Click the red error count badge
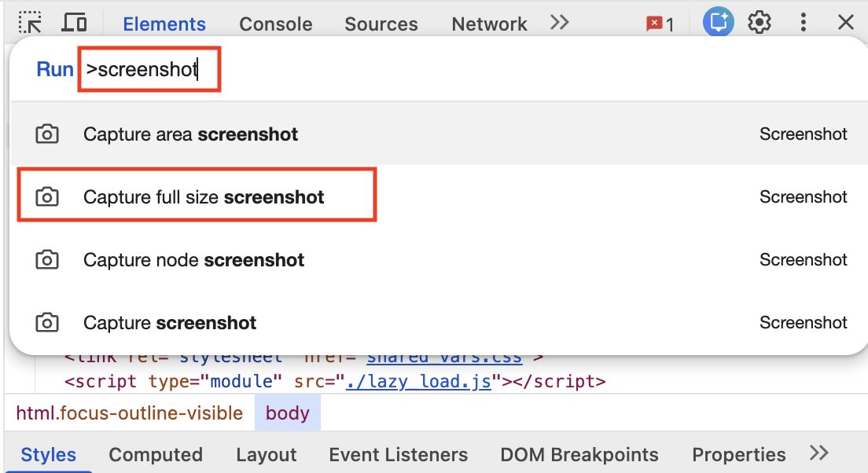Image resolution: width=868 pixels, height=473 pixels. 660,24
